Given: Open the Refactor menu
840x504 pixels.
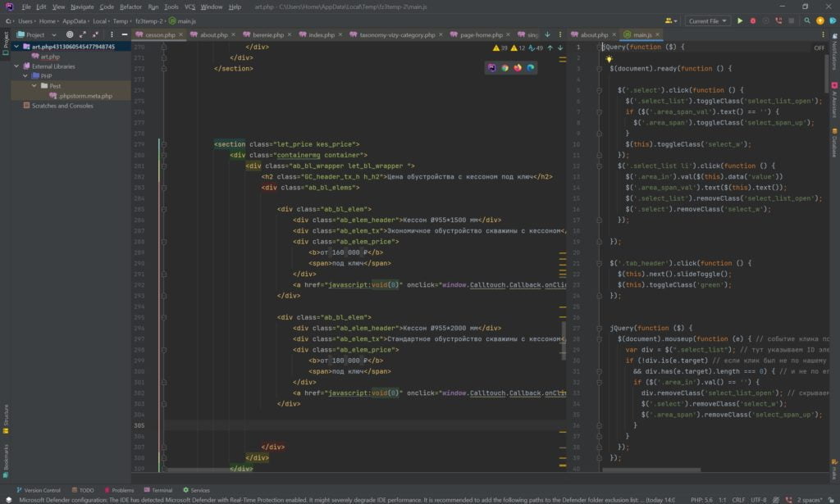Looking at the screenshot, I should coord(130,7).
